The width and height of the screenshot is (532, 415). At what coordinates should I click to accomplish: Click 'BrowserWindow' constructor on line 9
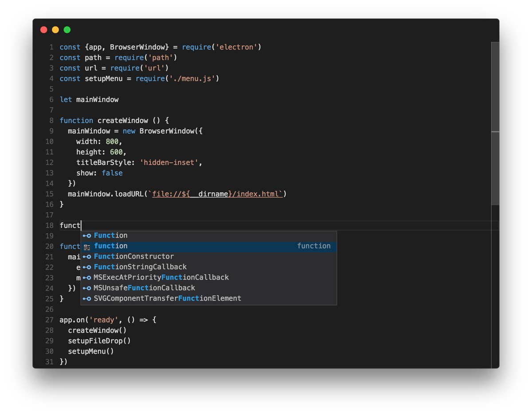(167, 131)
